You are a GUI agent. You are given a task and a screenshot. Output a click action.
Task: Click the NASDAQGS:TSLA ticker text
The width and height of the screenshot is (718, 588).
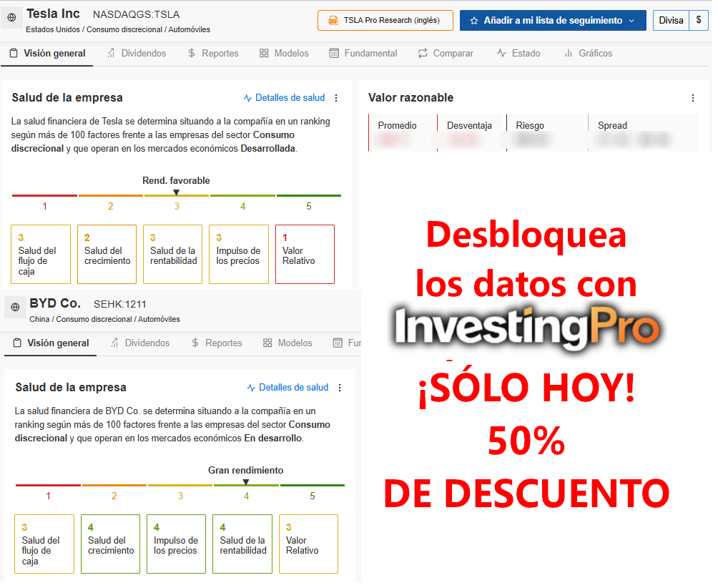(137, 14)
